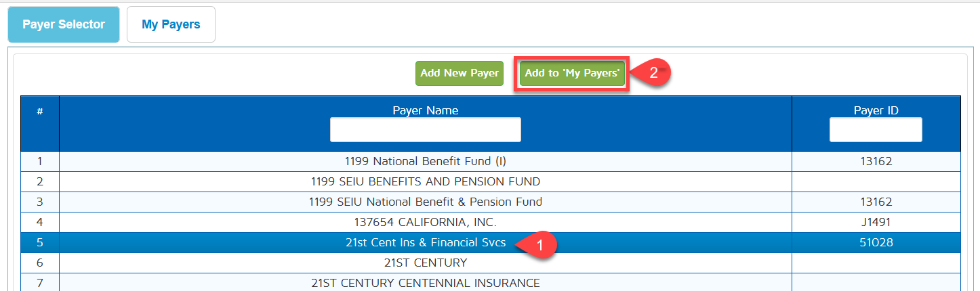Click payer ID 51028 in the highlighted row
980x291 pixels.
click(x=876, y=242)
